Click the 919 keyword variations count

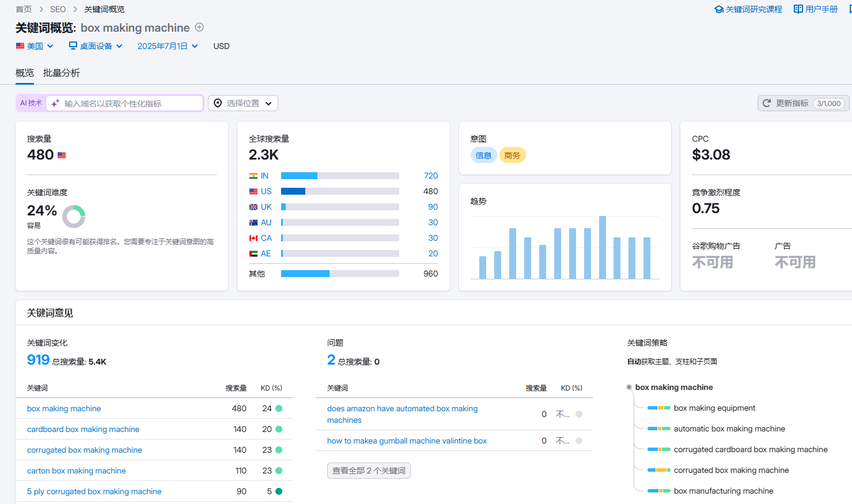(38, 360)
